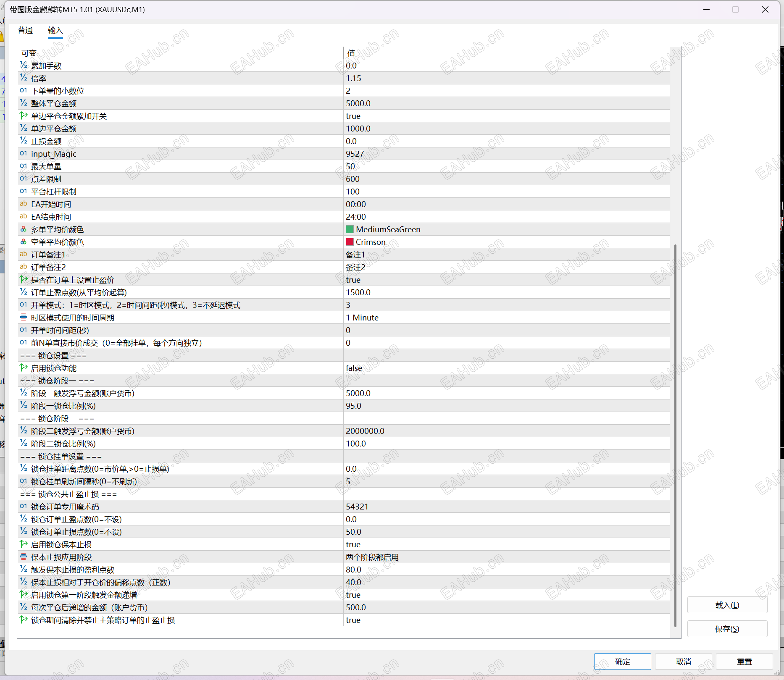The image size is (784, 680).
Task: Click the 01 icon beside input_Magic
Action: tap(24, 154)
